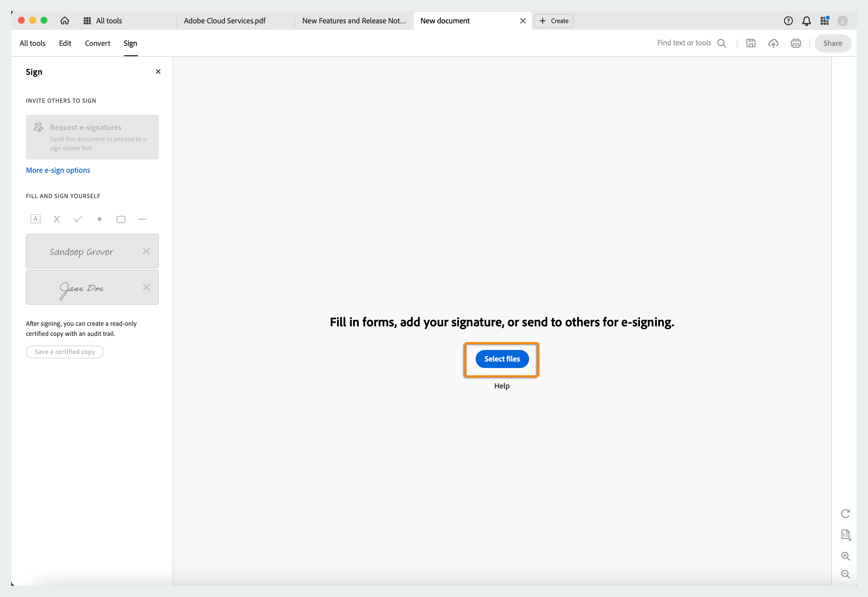
Task: Click the yellow minimize window button
Action: click(33, 21)
